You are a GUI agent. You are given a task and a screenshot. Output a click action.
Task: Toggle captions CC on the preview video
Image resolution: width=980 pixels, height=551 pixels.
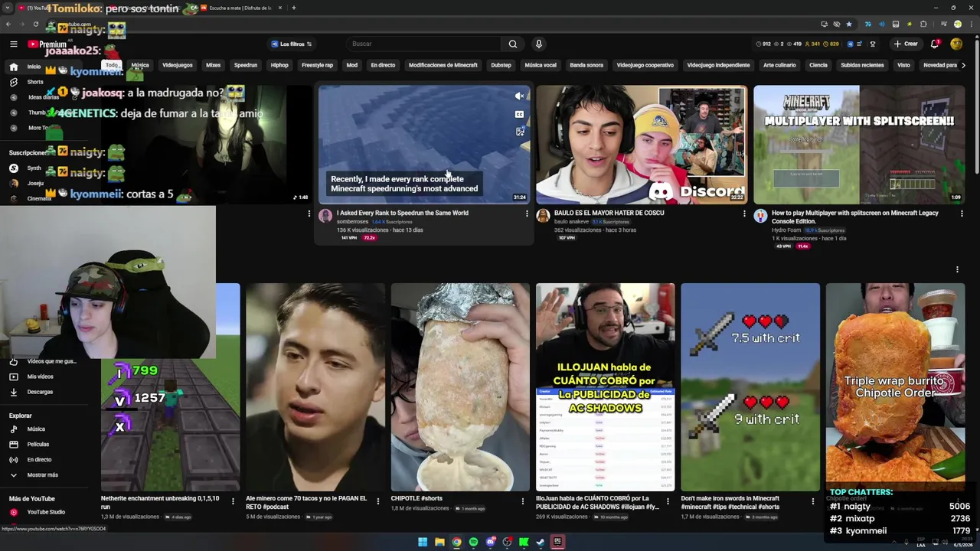tap(519, 114)
